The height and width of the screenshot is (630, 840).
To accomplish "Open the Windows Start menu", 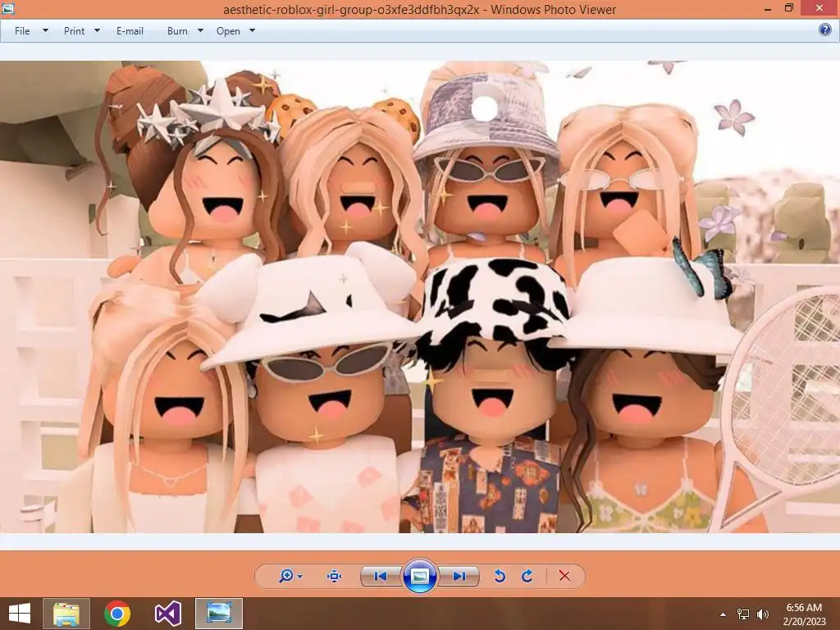I will click(20, 614).
